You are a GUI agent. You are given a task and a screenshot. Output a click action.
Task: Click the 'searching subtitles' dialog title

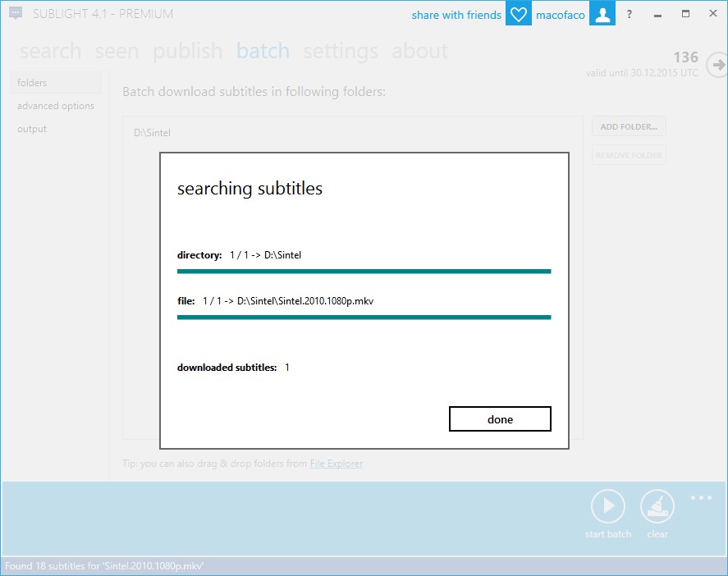[250, 189]
